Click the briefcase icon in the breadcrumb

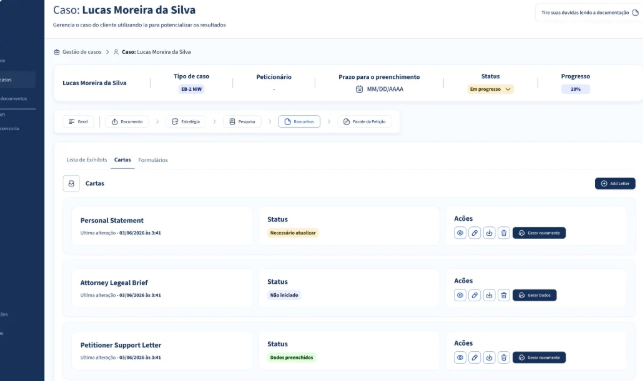pyautogui.click(x=57, y=52)
